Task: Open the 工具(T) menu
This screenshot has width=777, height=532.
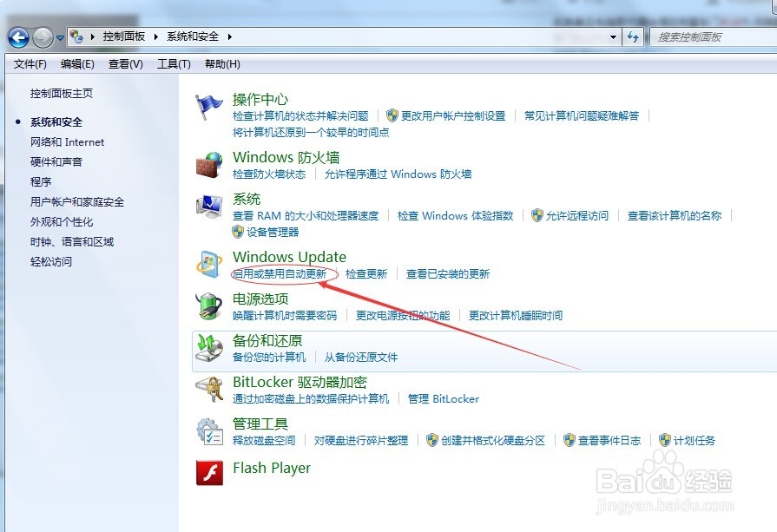Action: point(174,64)
